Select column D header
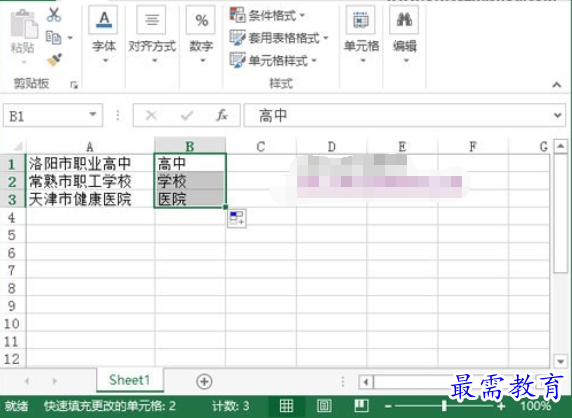The height and width of the screenshot is (418, 572). click(x=331, y=147)
